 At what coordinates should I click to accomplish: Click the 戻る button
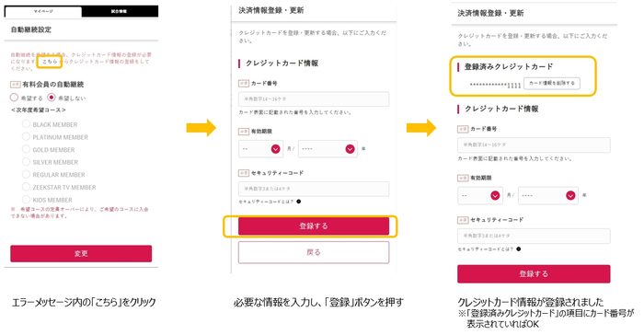tap(314, 252)
